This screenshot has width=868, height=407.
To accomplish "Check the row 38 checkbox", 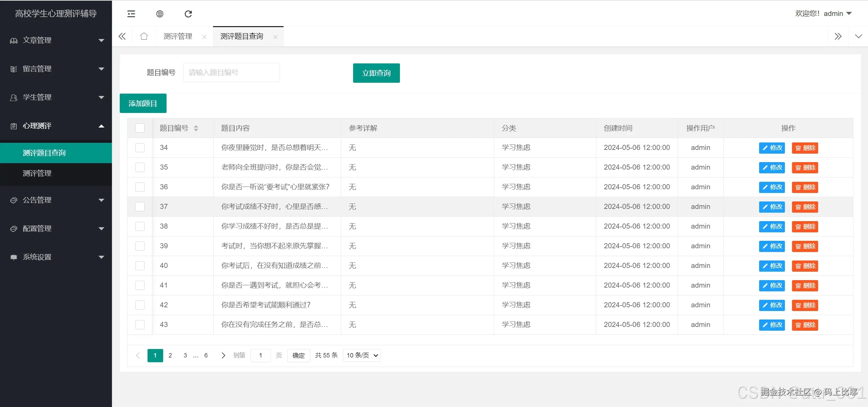I will pos(140,226).
